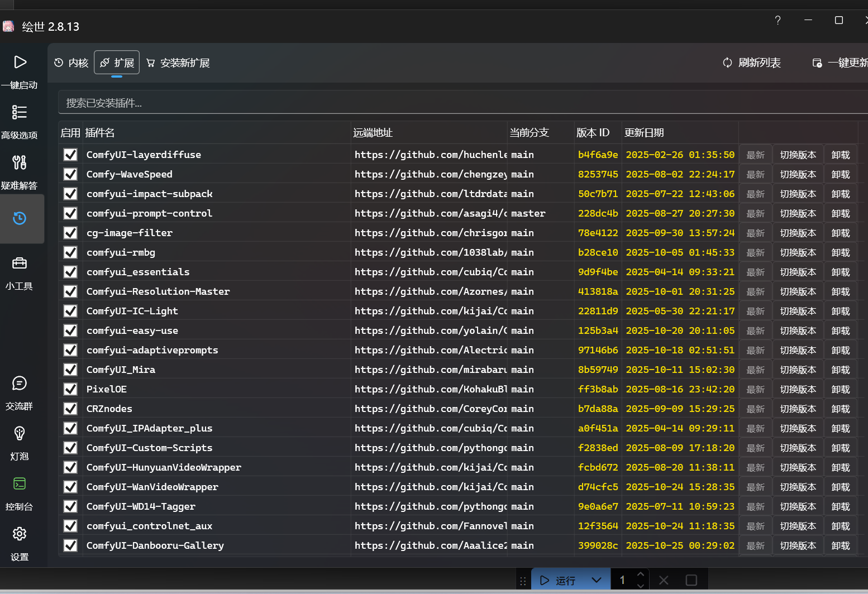Viewport: 868px width, 594px height.
Task: Open the 灯泡 lightbulb icon
Action: pos(20,433)
